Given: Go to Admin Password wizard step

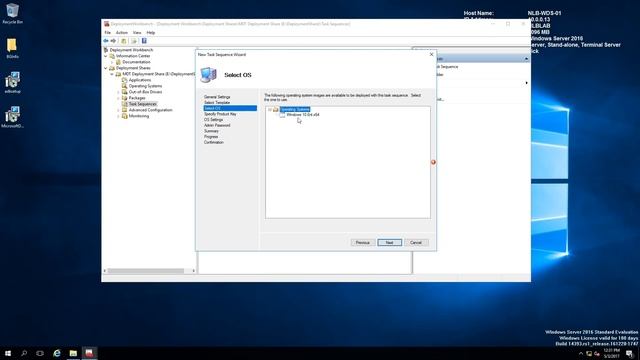Looking at the screenshot, I should click(x=217, y=125).
